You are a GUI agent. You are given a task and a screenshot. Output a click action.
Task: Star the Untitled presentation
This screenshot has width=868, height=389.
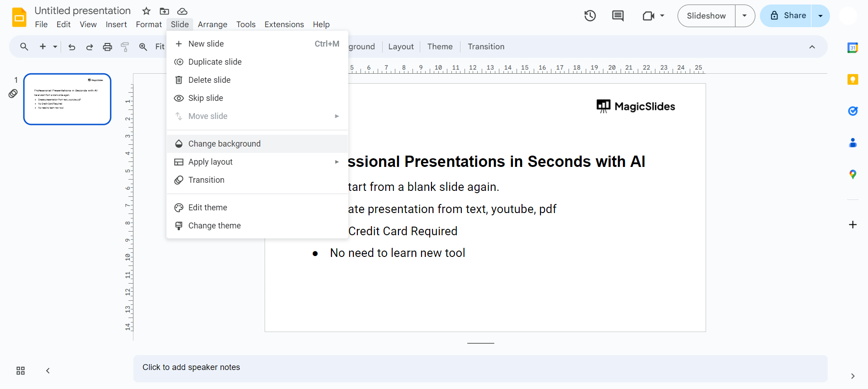coord(146,11)
